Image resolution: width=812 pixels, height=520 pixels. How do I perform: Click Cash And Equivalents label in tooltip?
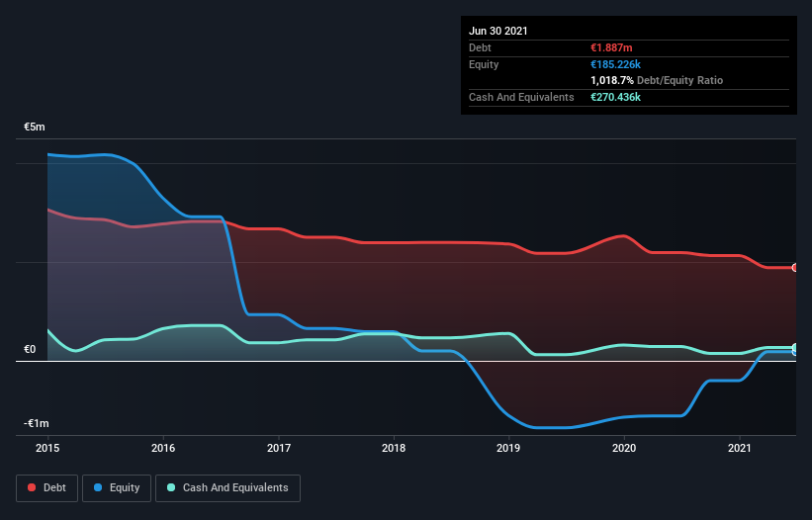click(x=521, y=97)
